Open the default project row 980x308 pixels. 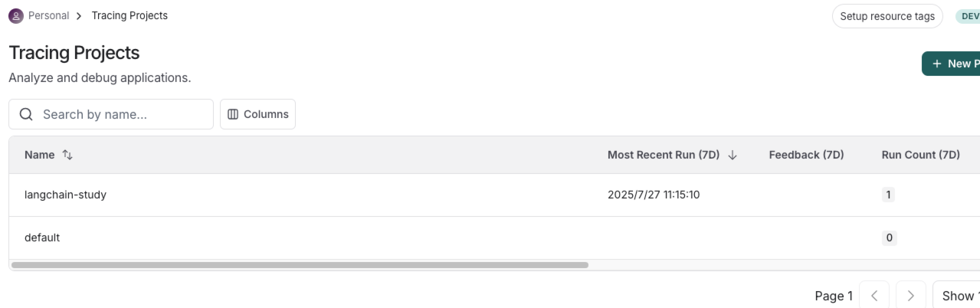point(42,238)
